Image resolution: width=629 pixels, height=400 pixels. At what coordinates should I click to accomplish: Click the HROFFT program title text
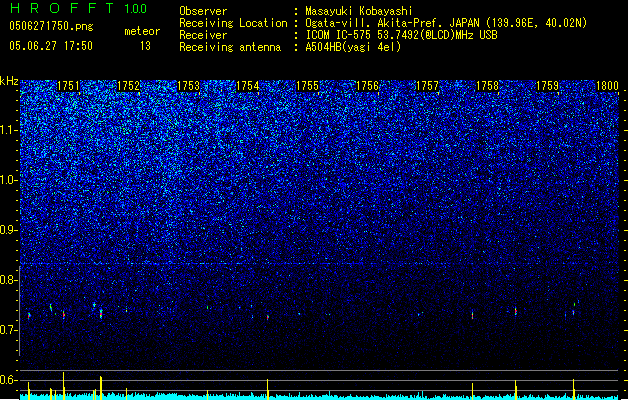coord(62,8)
